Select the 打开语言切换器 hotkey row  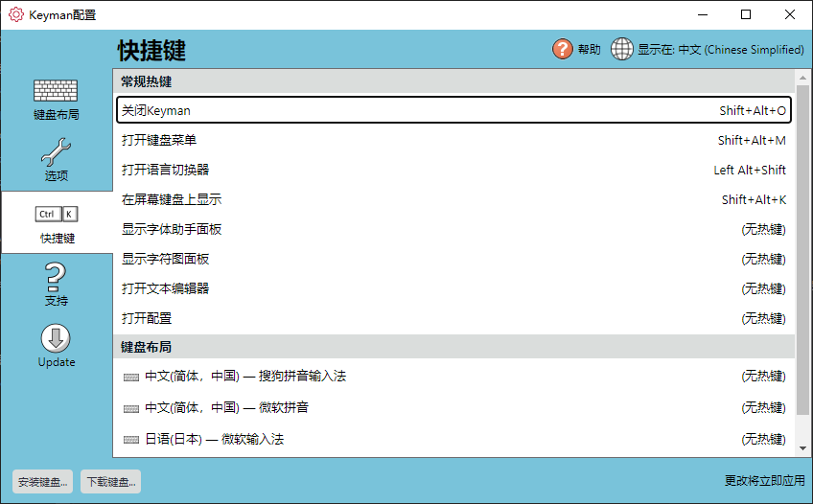point(453,170)
